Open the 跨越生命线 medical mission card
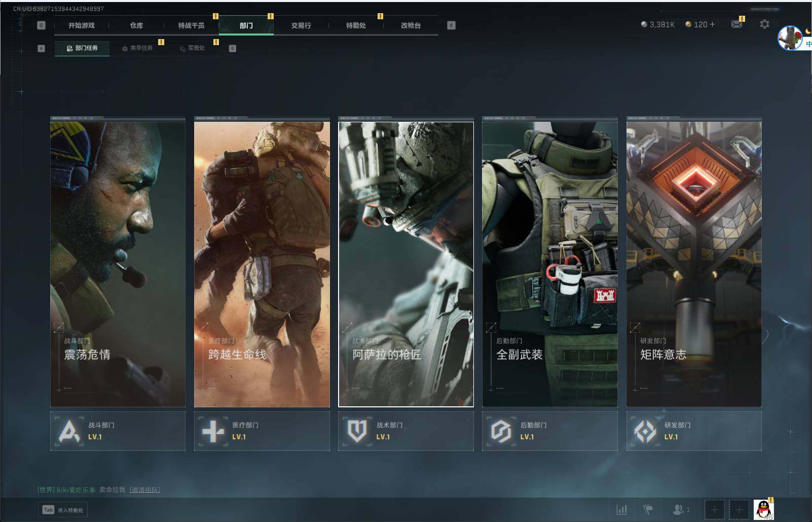 pos(262,264)
